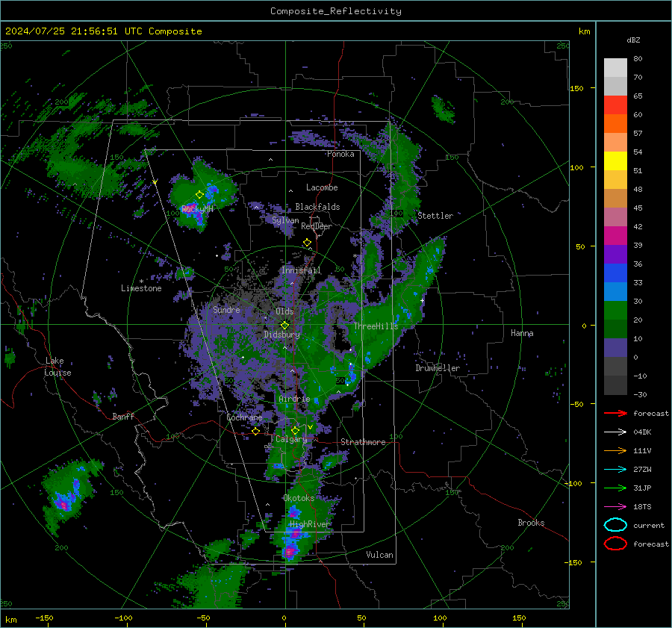Click the RedDeer city label
Screen dimensions: 672x628
click(x=317, y=226)
